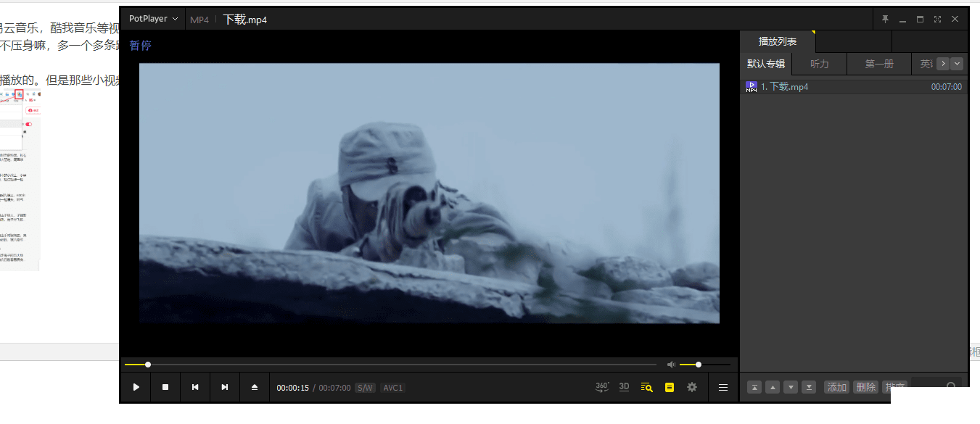Screen dimensions: 980x424
Task: Toggle 3D video mode
Action: 624,387
